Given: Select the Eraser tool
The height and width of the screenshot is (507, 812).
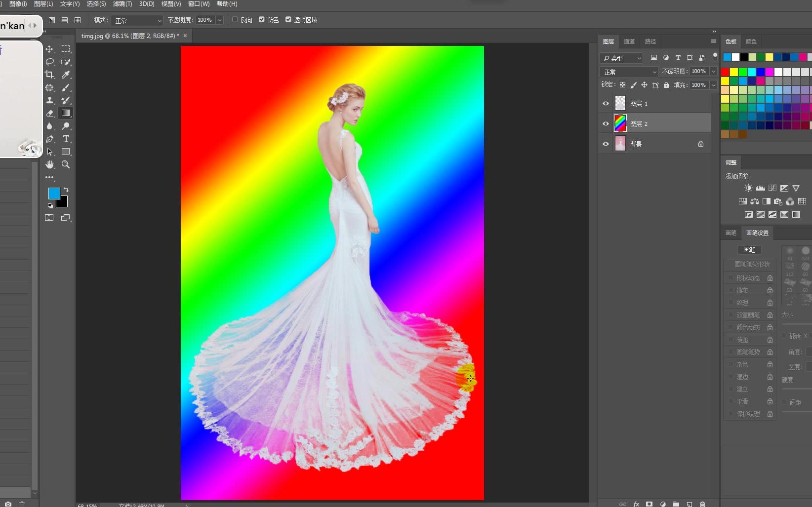Looking at the screenshot, I should coord(49,113).
